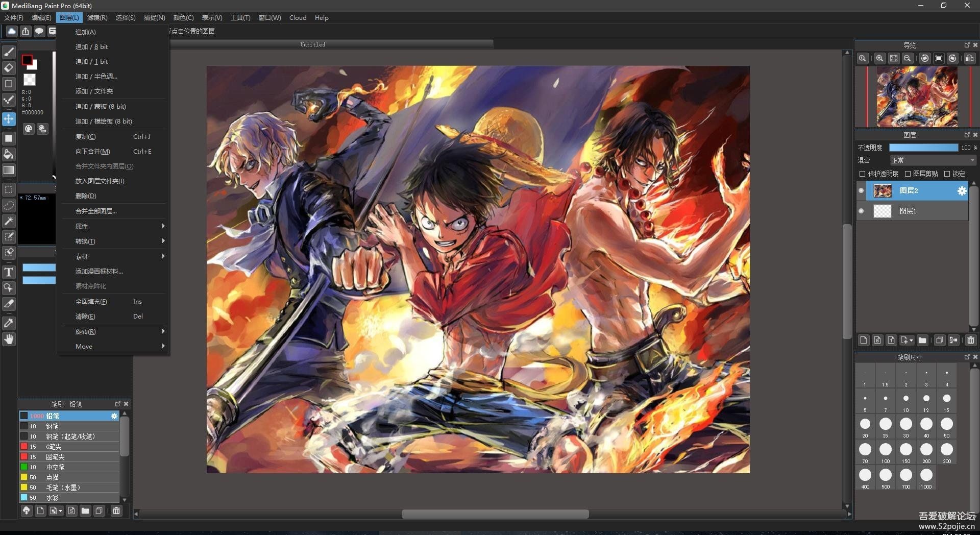
Task: Enable the 锁定 checkbox
Action: 947,174
